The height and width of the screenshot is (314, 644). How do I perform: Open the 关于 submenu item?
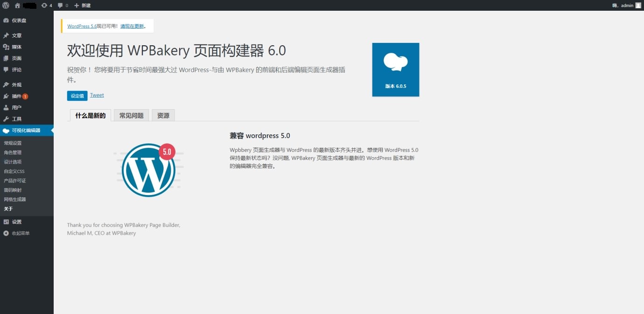(x=8, y=209)
